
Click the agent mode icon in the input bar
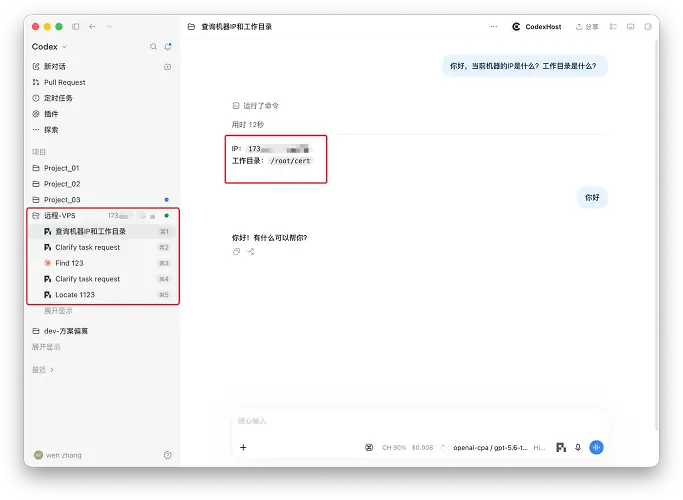click(561, 447)
